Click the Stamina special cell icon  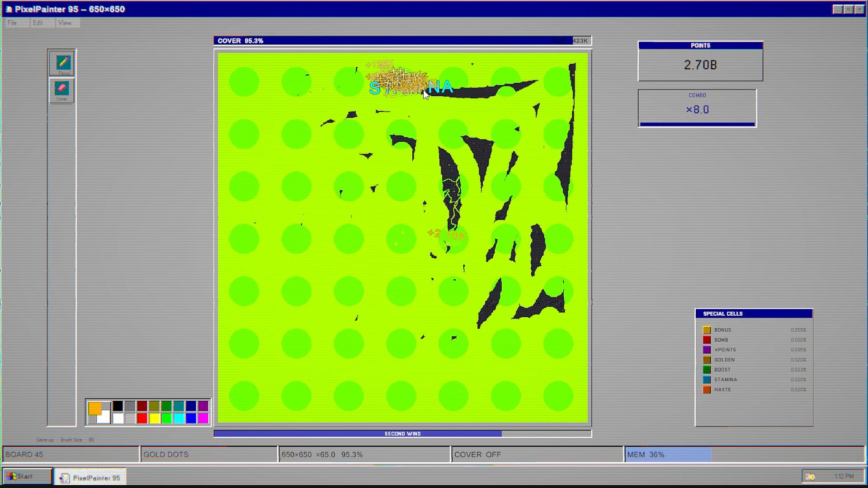[707, 380]
